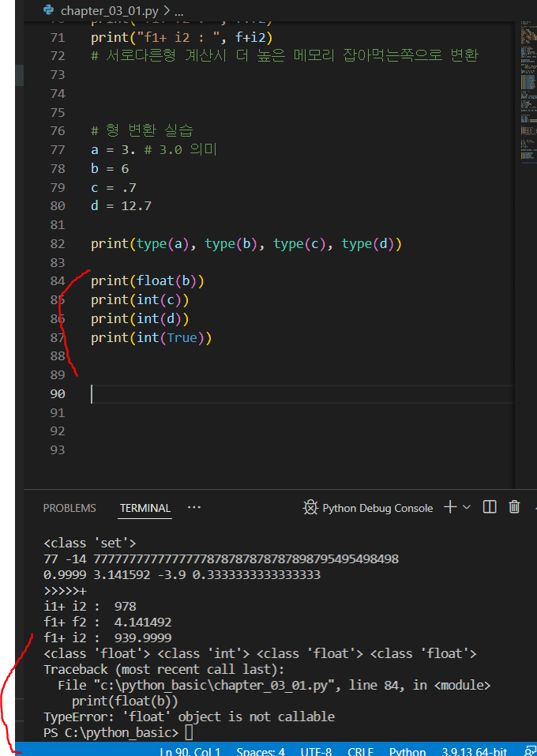Click the TypeError 'float' object not callable line

pos(189,717)
